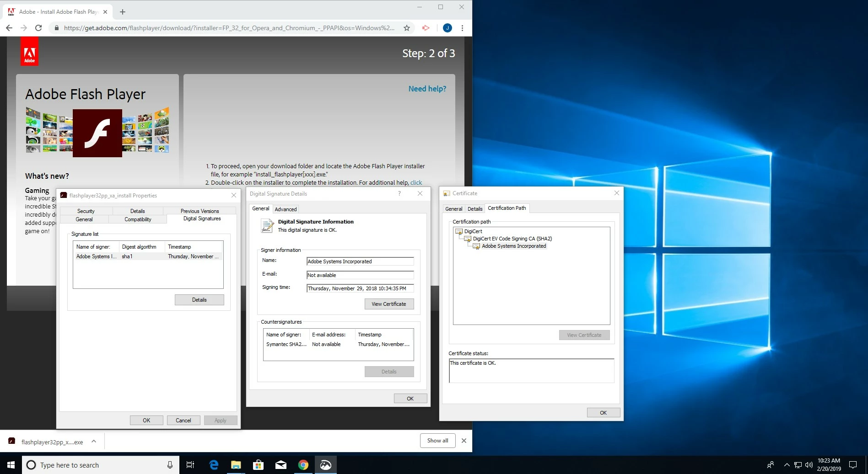Click the taskbar search box
868x474 pixels.
point(101,465)
